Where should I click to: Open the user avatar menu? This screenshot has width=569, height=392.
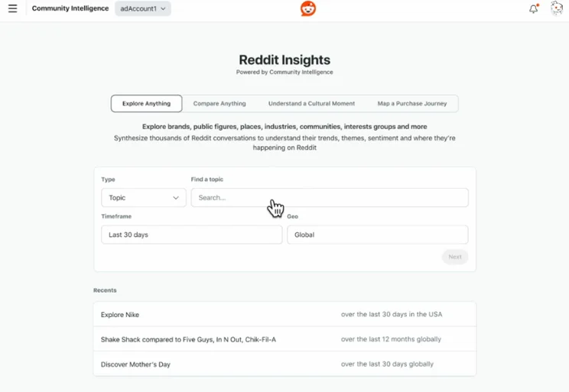556,8
